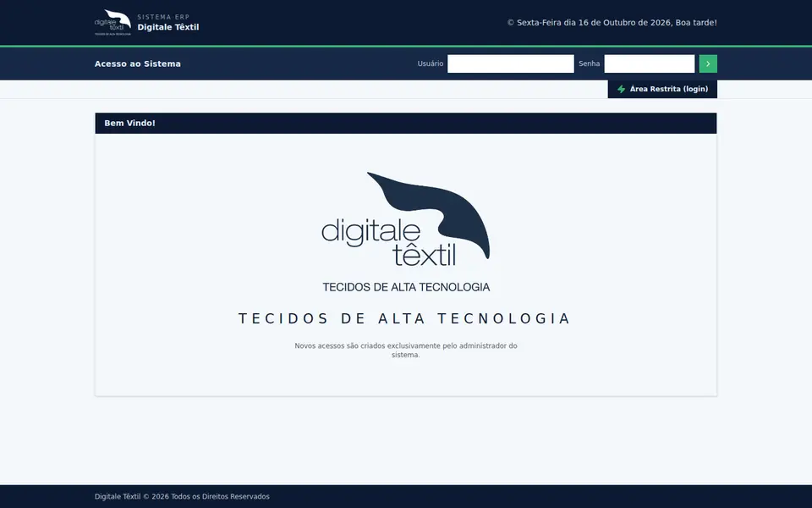Click the Usuário field label
The height and width of the screenshot is (508, 812).
click(431, 63)
